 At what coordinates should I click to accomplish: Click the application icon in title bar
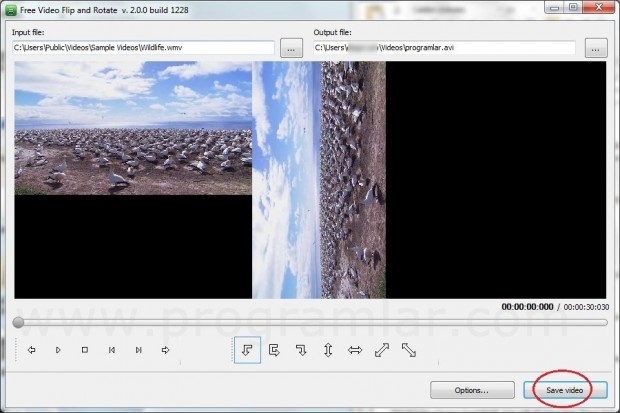tap(11, 10)
